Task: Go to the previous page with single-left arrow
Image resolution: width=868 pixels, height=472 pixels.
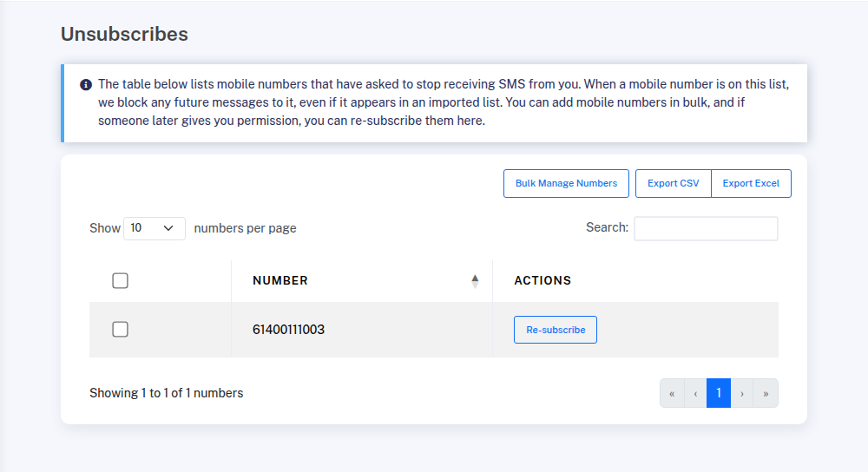Action: (695, 393)
